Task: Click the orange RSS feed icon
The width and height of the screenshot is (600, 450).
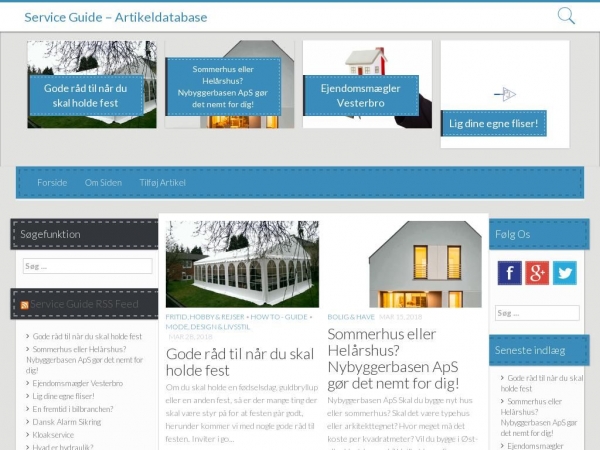Action: 24,305
